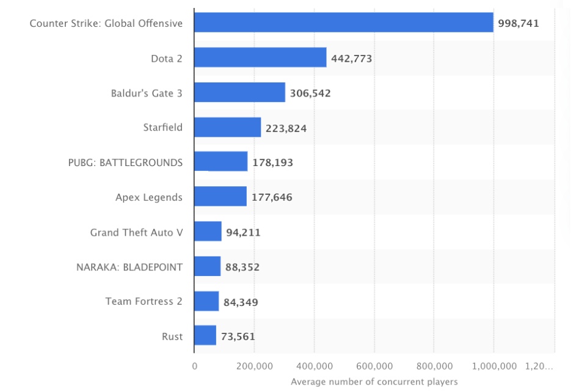This screenshot has height=392, width=579.
Task: Click the PUBG: BATTLEGROUNDS bar
Action: coord(220,162)
